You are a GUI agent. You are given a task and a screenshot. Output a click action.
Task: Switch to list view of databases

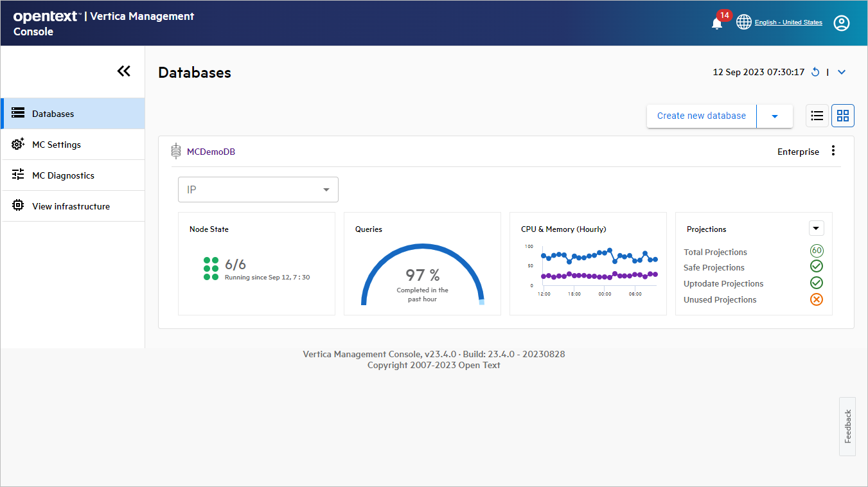pyautogui.click(x=817, y=116)
